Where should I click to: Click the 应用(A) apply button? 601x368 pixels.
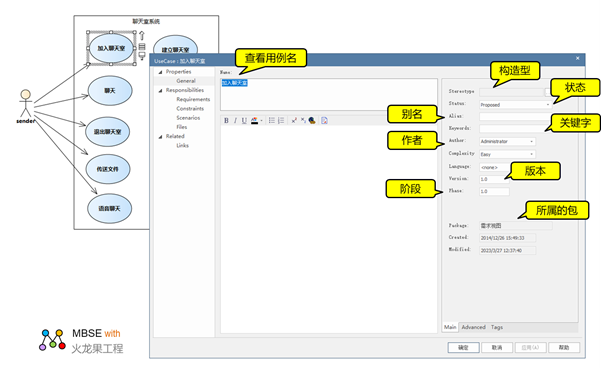530,347
